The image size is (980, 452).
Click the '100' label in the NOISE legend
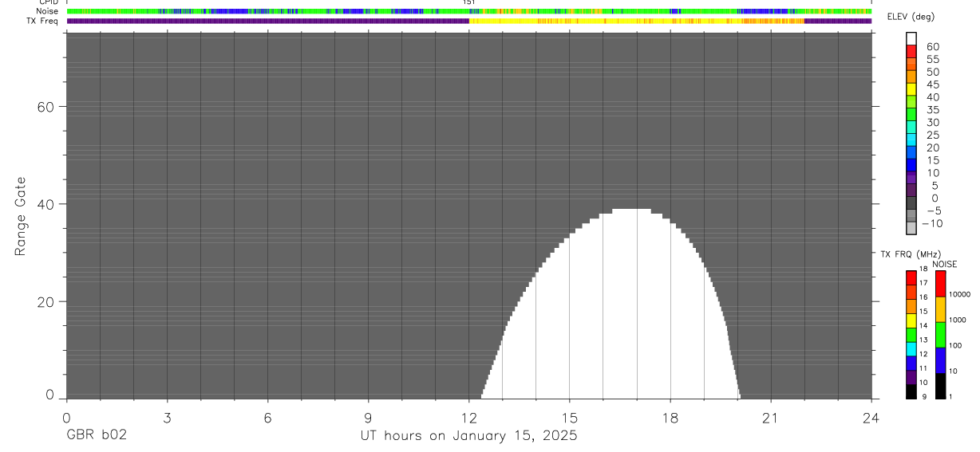(x=954, y=346)
